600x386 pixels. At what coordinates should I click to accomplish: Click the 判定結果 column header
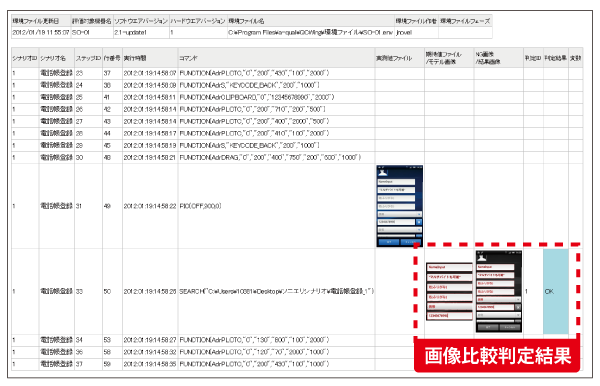(556, 58)
